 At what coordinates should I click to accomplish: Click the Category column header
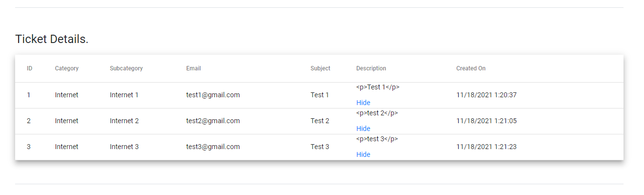coord(67,68)
